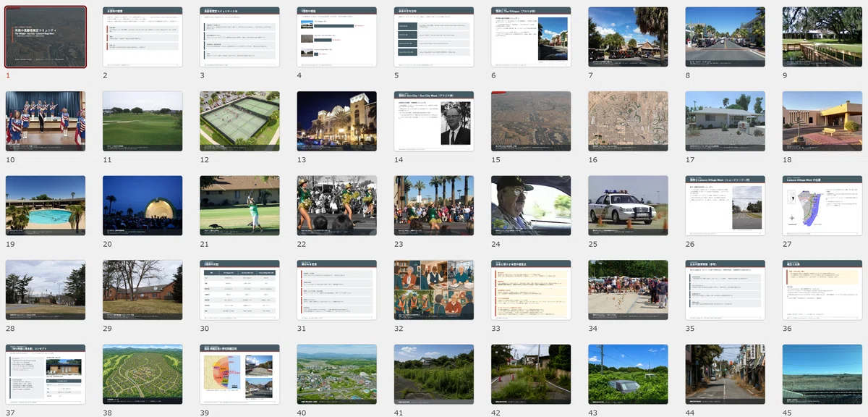Screen dimensions: 868x417
Task: Select slide 35 text slide
Action: point(726,290)
